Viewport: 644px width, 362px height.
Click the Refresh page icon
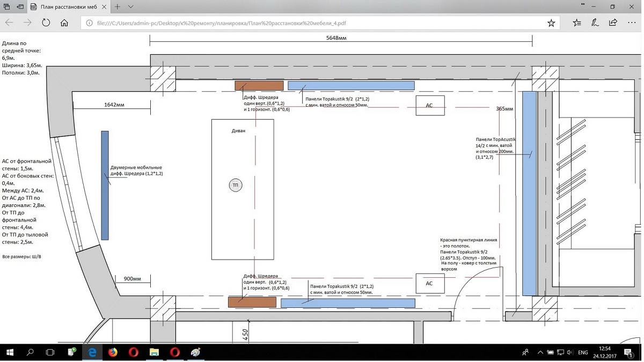pyautogui.click(x=46, y=23)
